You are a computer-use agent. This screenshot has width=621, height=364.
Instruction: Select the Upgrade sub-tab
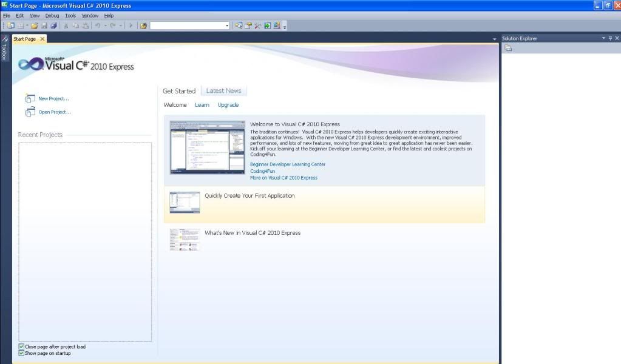pyautogui.click(x=228, y=105)
